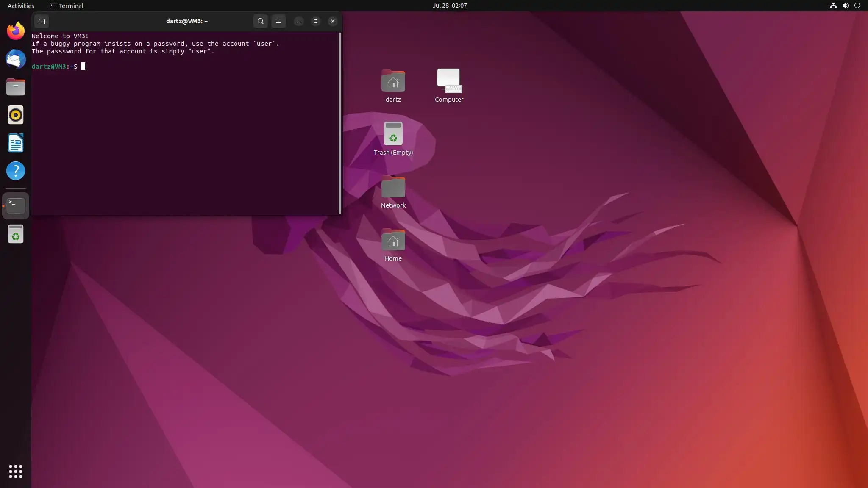The height and width of the screenshot is (488, 868).
Task: Open the Terminal app menu in top bar
Action: point(67,6)
